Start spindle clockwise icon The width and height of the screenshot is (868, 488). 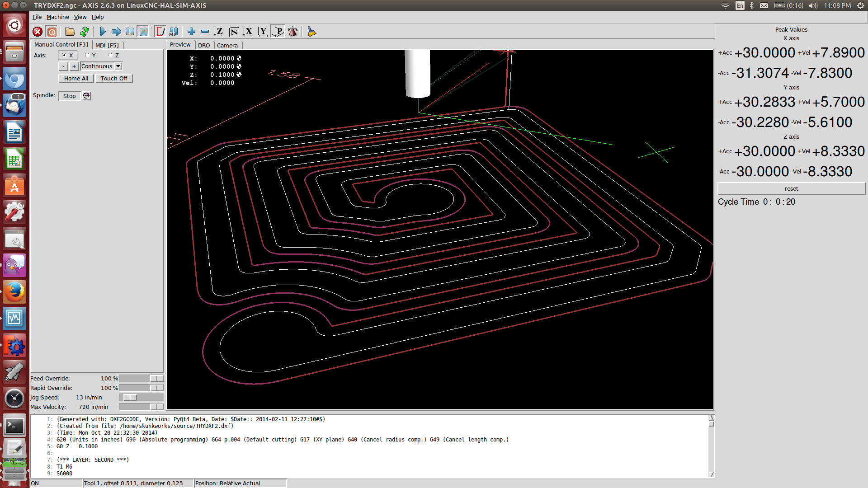86,96
